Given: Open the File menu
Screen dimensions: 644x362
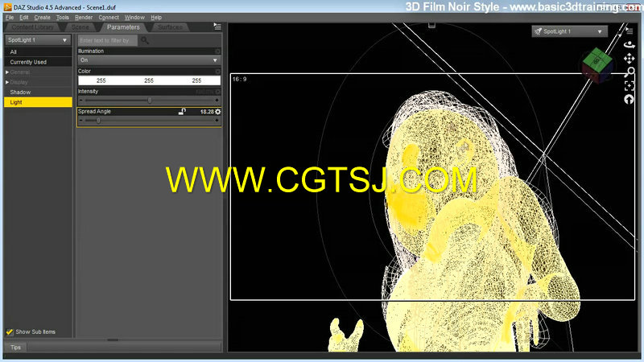Looking at the screenshot, I should (10, 18).
